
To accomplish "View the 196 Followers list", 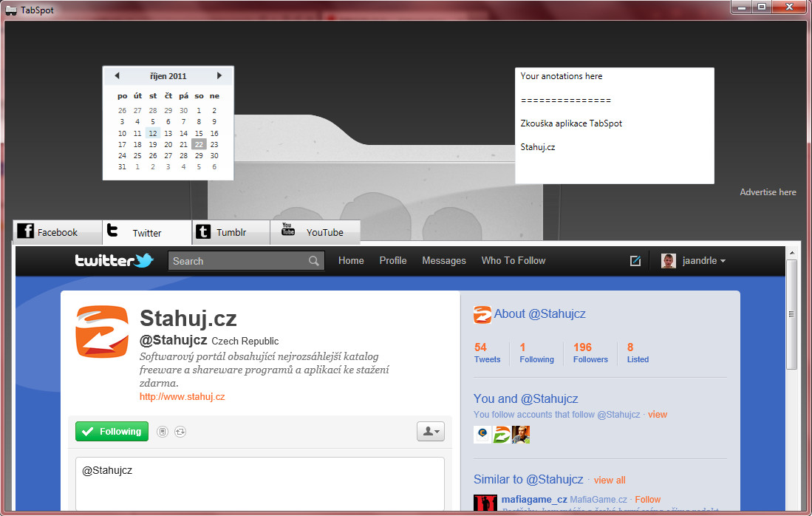I will pyautogui.click(x=590, y=353).
